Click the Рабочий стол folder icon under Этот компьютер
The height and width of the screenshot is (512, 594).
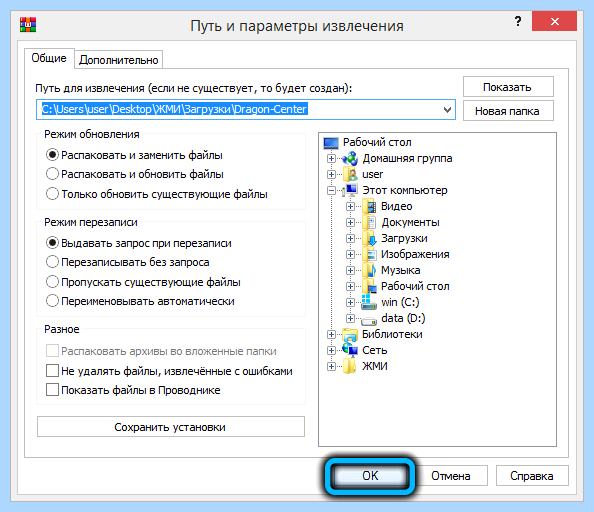(369, 286)
